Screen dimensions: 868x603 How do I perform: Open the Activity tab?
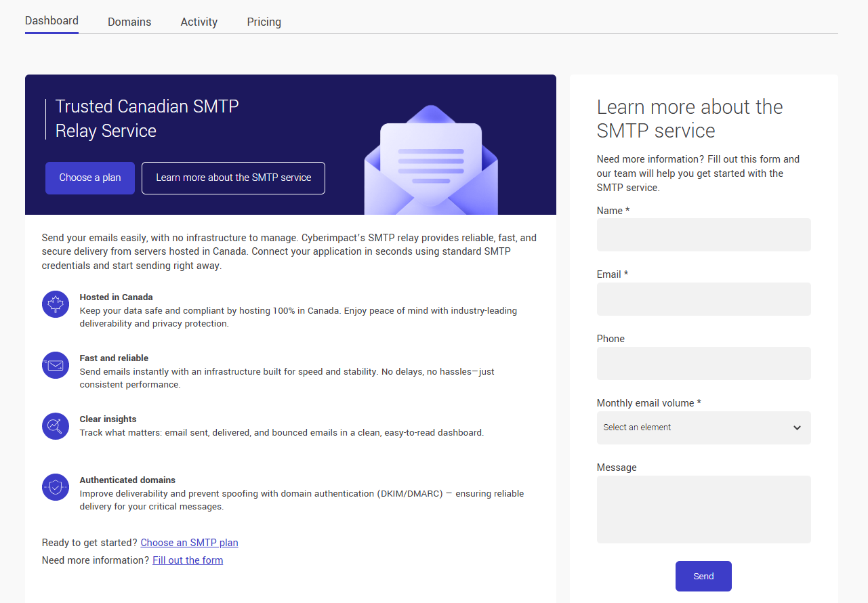tap(199, 22)
